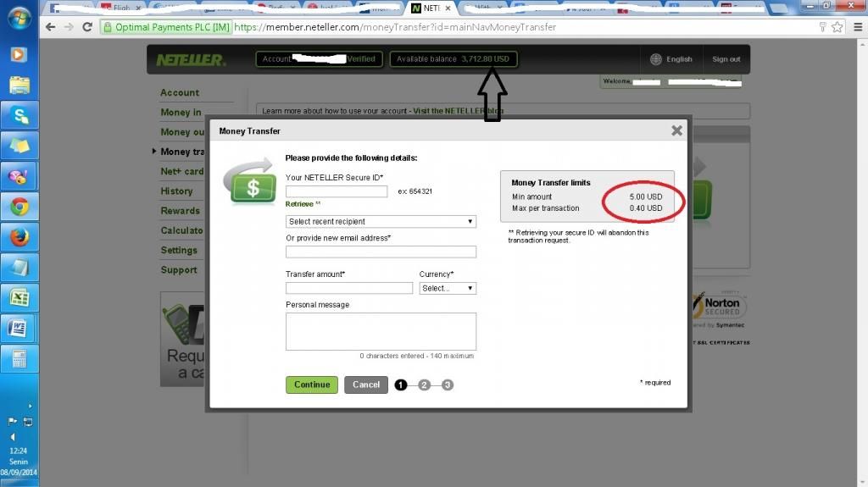This screenshot has width=868, height=487.
Task: Open Yahoo Messenger from the taskbar
Action: pyautogui.click(x=19, y=176)
